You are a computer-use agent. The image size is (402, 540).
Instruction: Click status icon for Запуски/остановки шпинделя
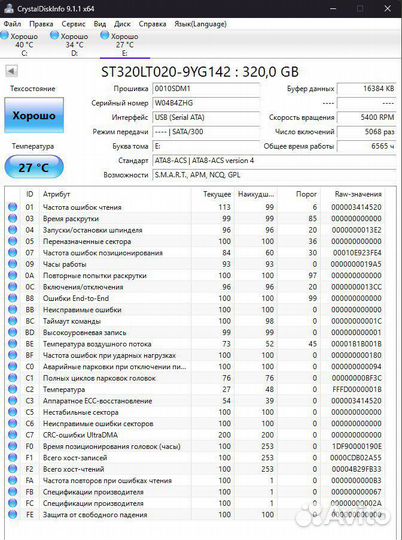click(x=12, y=230)
